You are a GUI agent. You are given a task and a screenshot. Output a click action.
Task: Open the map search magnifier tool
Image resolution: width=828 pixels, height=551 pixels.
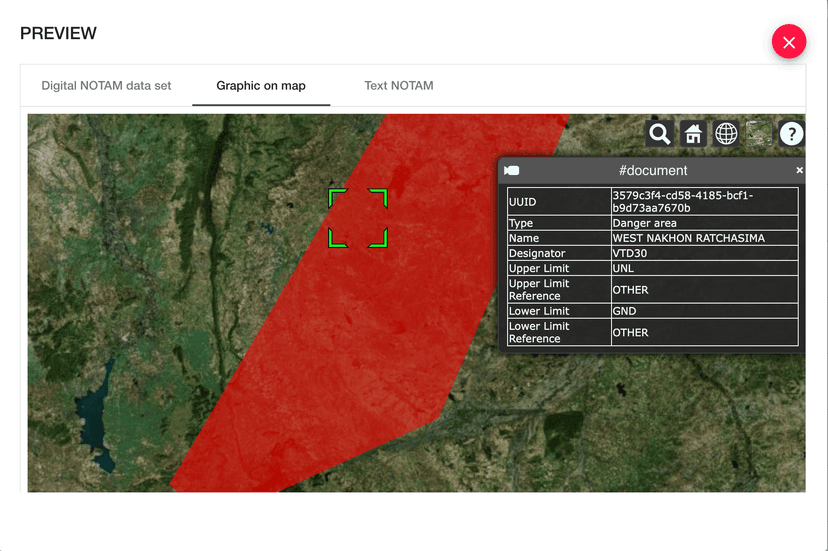click(659, 134)
